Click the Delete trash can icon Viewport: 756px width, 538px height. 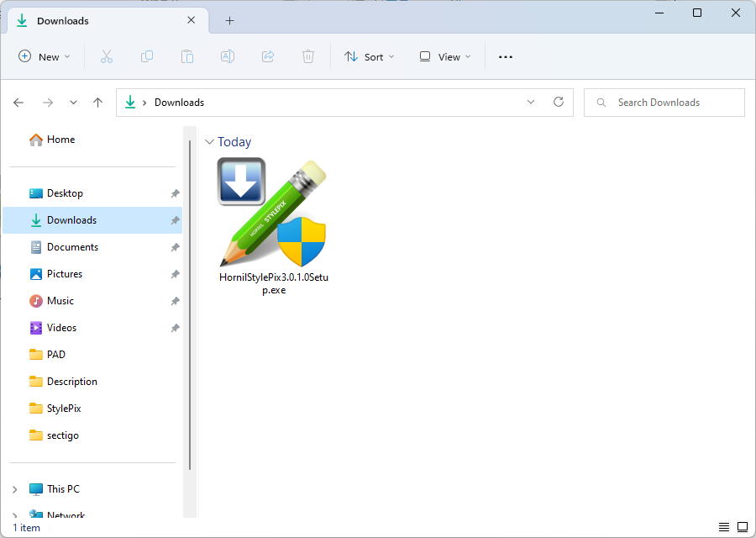click(x=308, y=57)
